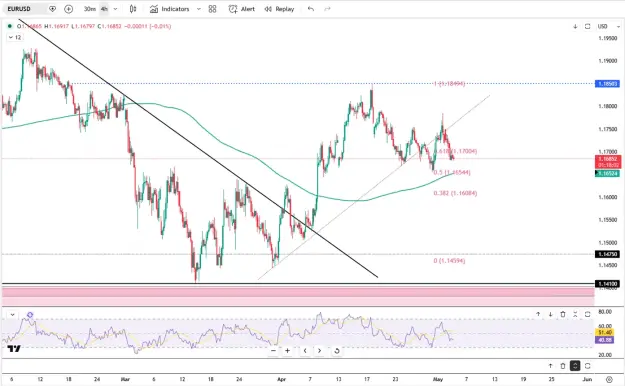
Task: Toggle the green market status dot
Action: 10,26
